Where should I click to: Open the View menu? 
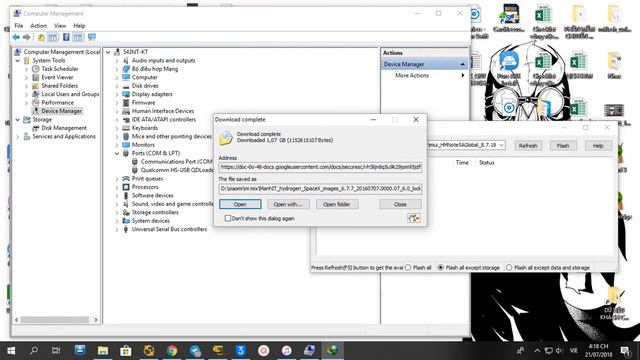tap(60, 26)
